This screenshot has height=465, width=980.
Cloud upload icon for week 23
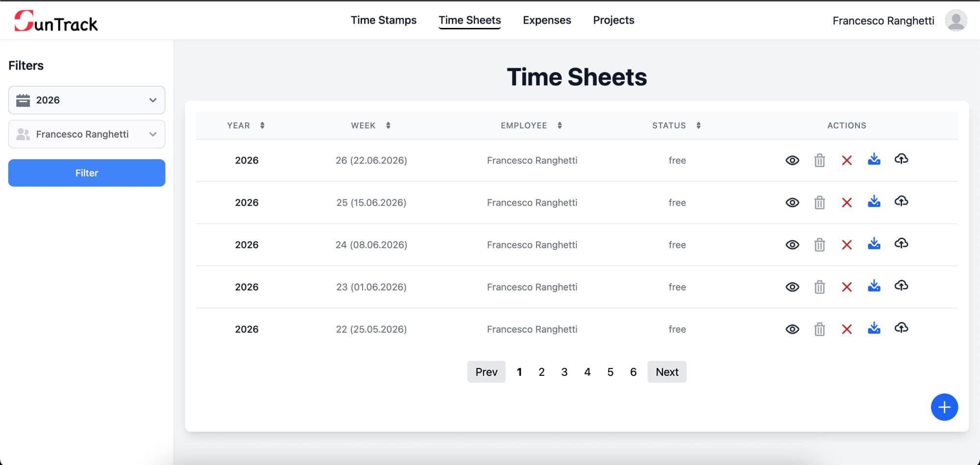(x=901, y=285)
